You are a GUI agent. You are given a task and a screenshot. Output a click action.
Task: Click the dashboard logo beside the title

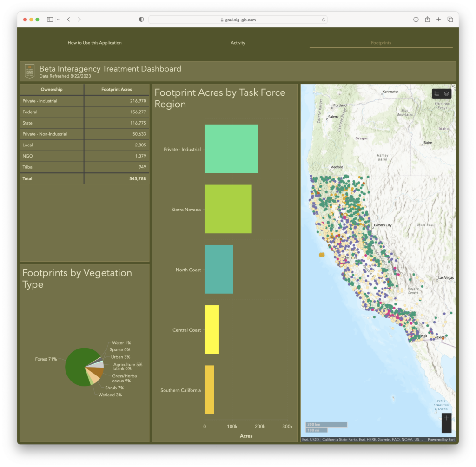[29, 71]
